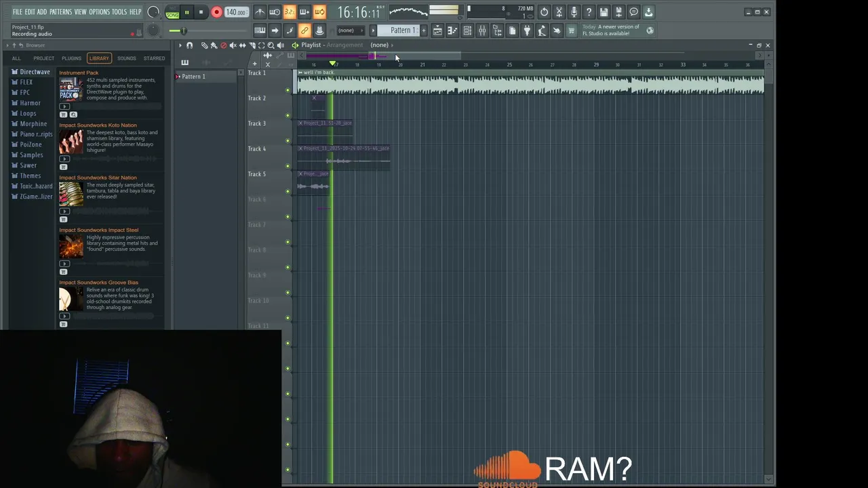The image size is (868, 488).
Task: Toggle the 3.2.1 countdown before recording
Action: click(290, 12)
